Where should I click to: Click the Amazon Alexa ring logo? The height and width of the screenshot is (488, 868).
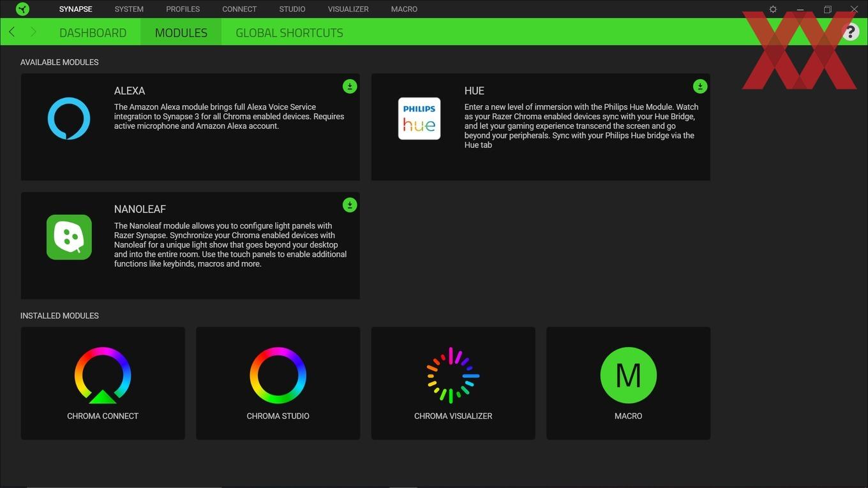click(69, 119)
